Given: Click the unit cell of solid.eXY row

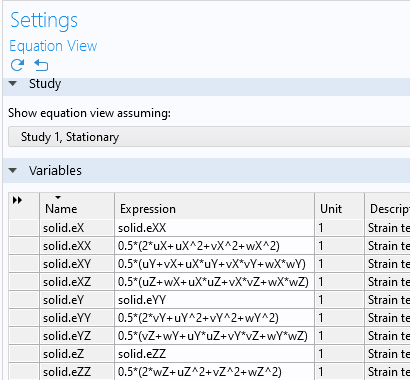Looking at the screenshot, I should coord(339,264).
